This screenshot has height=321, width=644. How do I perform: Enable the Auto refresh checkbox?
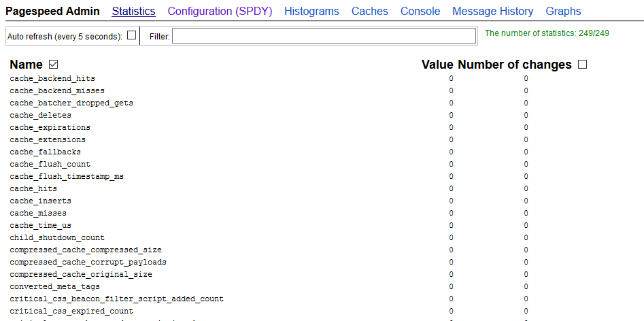(x=132, y=35)
